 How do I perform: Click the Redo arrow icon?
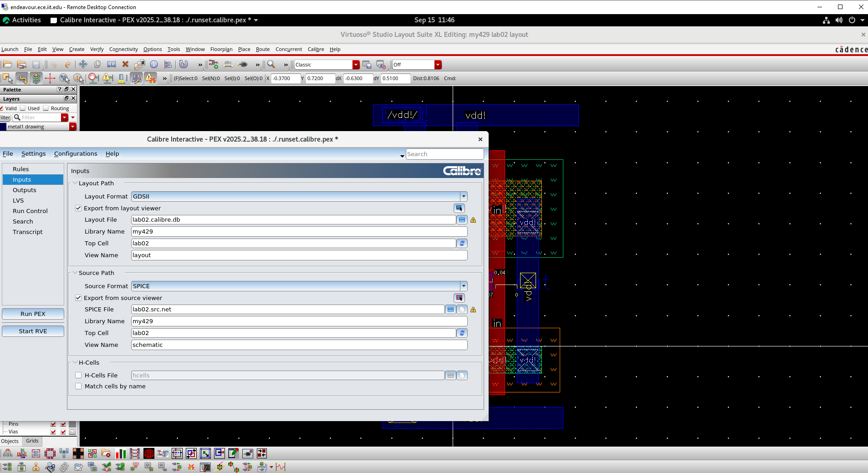pyautogui.click(x=68, y=65)
